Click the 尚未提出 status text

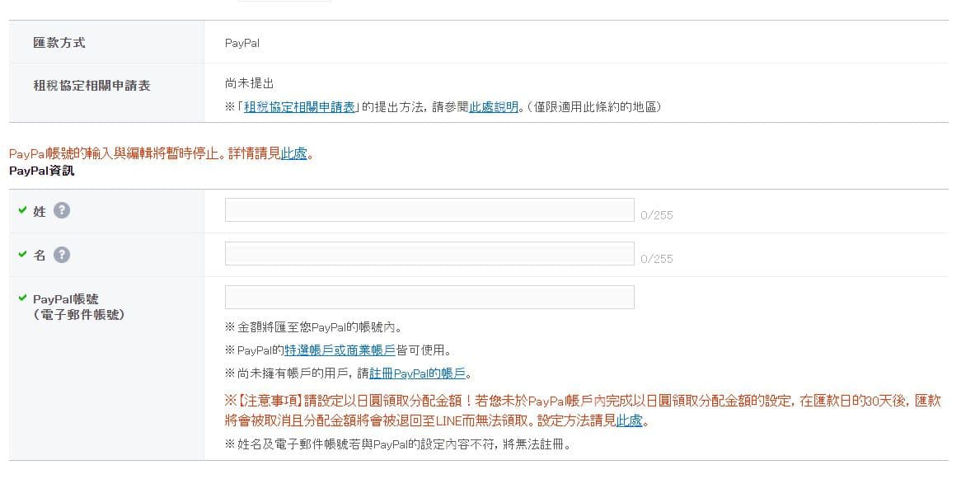(x=250, y=84)
